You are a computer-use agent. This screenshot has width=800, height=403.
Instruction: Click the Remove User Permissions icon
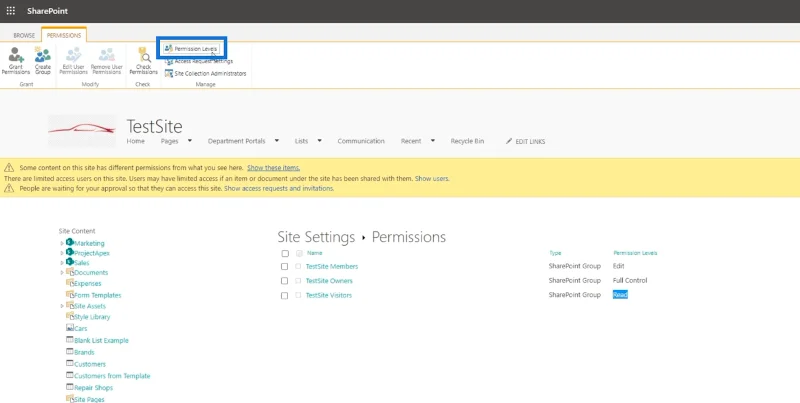click(107, 60)
